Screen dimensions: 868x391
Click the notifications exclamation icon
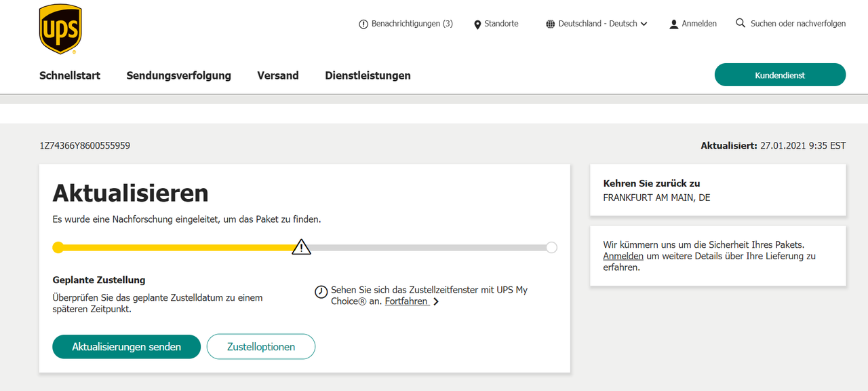[x=363, y=24]
